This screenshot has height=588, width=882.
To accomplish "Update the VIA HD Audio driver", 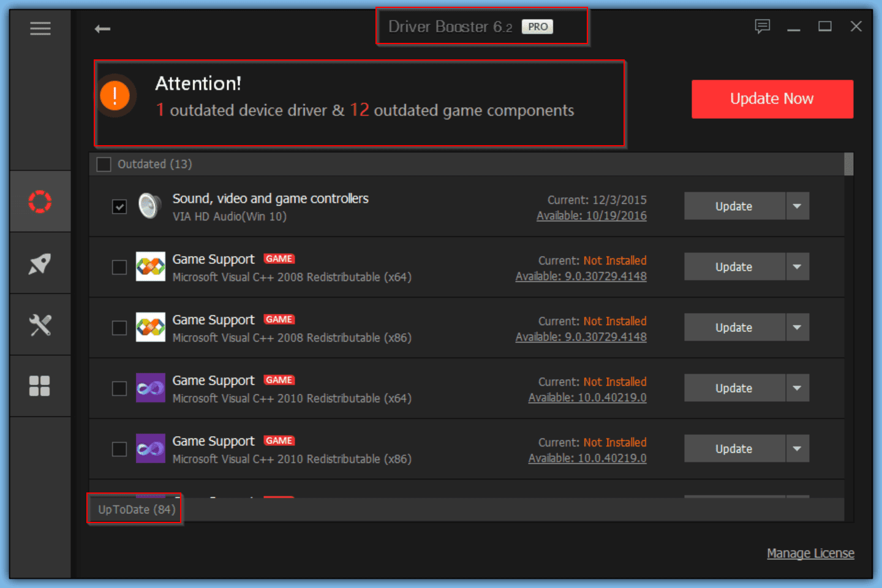I will click(x=734, y=206).
